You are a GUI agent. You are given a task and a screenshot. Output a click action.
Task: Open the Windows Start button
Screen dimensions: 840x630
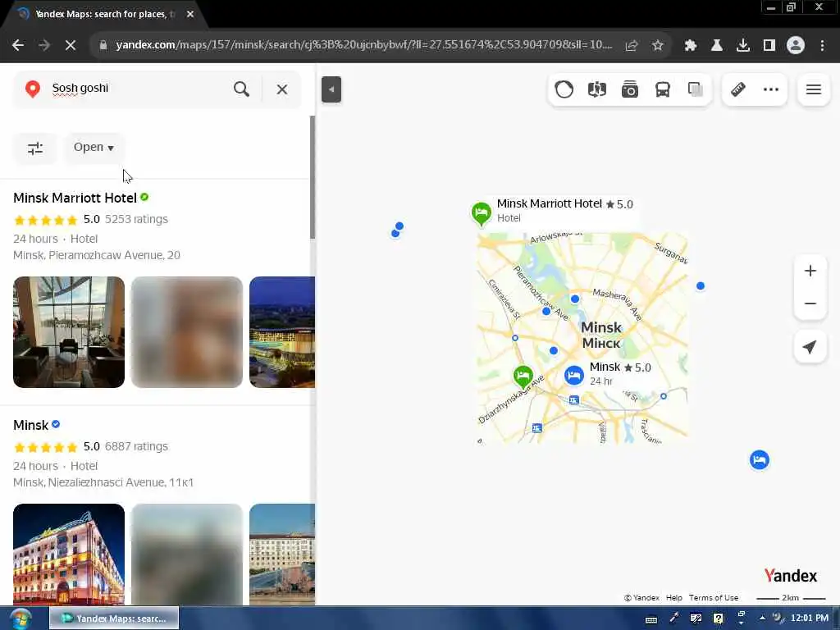[x=21, y=619]
